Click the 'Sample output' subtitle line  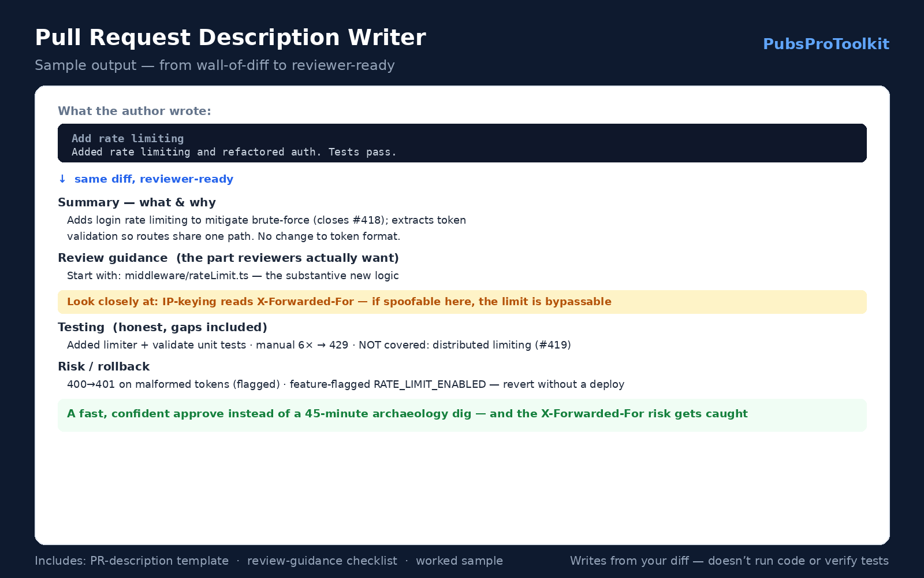click(215, 65)
